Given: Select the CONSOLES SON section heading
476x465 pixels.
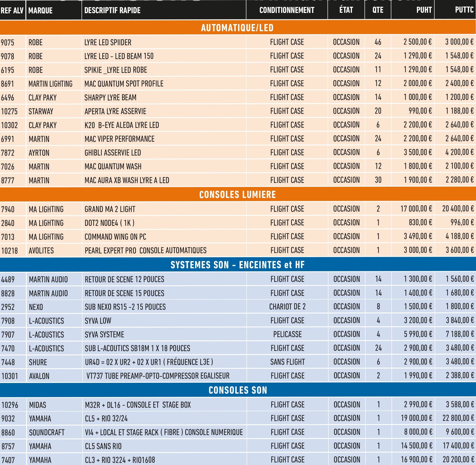Looking at the screenshot, I should 238,390.
